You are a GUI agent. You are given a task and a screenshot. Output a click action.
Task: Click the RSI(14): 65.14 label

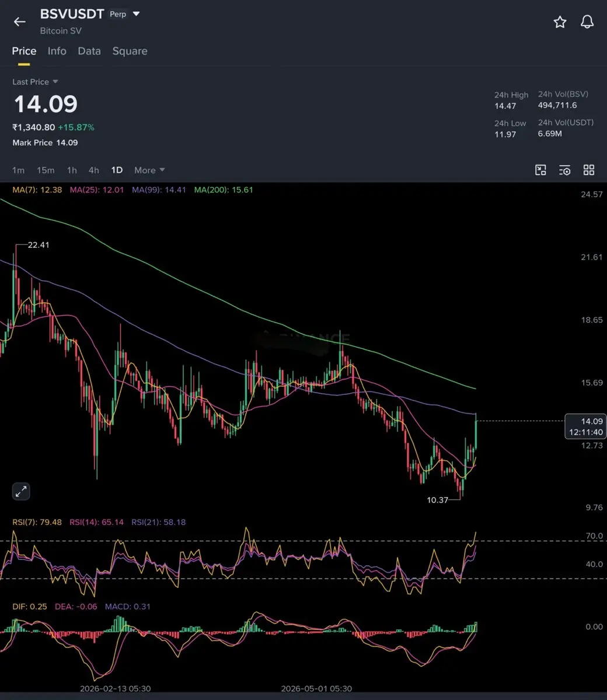tap(97, 522)
